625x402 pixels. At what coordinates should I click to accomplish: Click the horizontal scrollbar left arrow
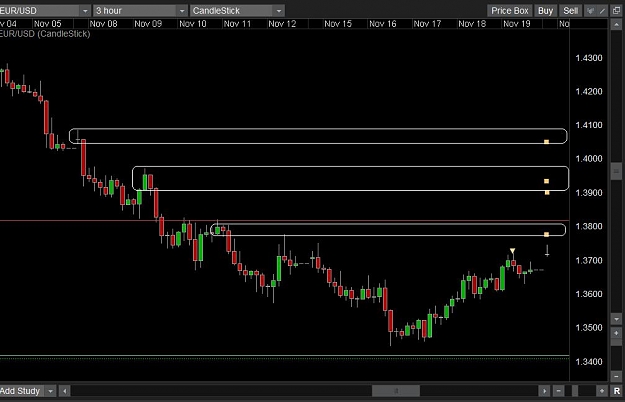[x=65, y=391]
